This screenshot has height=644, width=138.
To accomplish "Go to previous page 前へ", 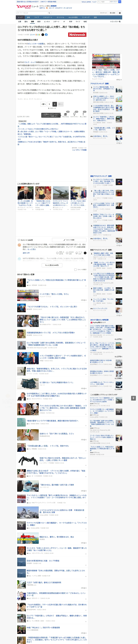I will tap(43, 104).
